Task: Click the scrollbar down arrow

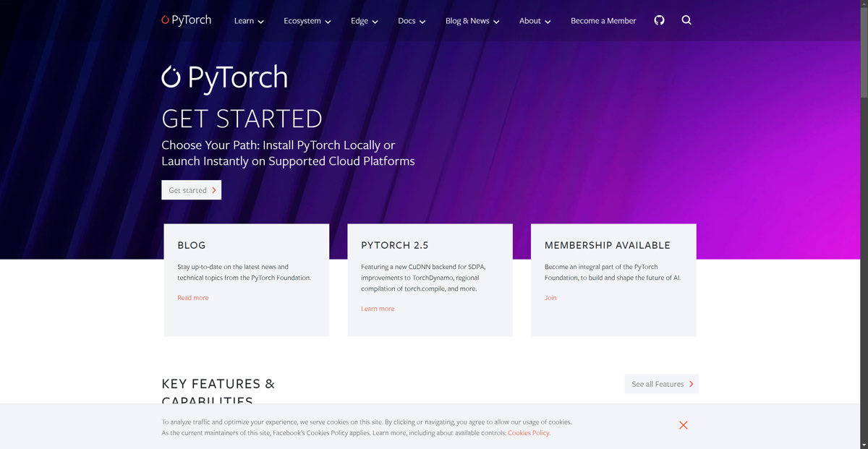Action: tap(864, 445)
